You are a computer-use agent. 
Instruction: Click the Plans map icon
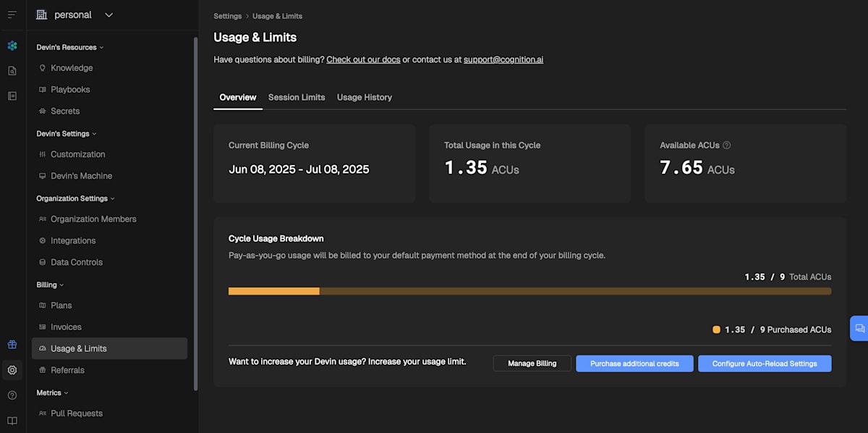pyautogui.click(x=43, y=306)
